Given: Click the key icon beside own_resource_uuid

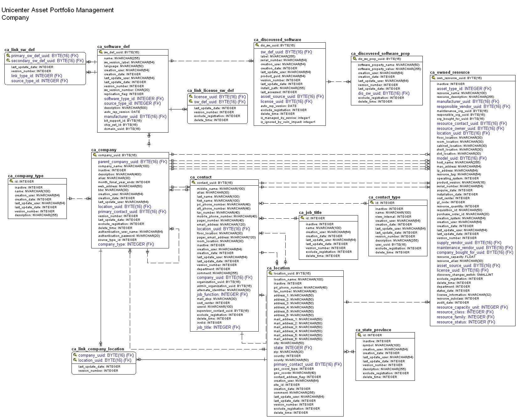Looking at the screenshot, I should click(433, 78).
